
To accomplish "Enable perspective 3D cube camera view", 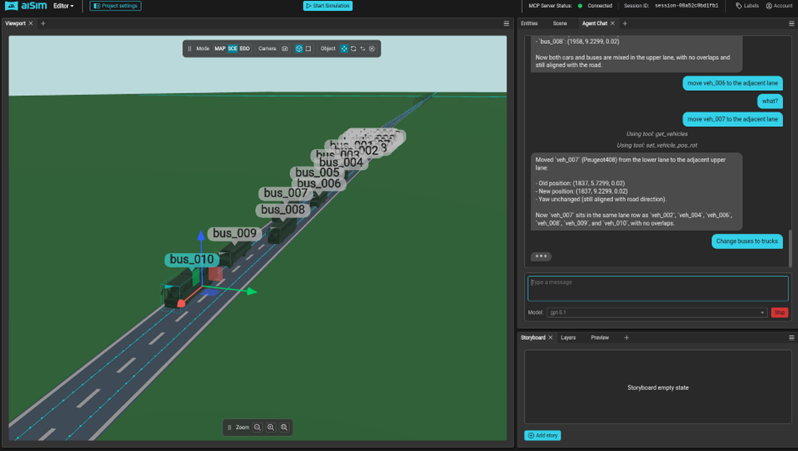I will click(299, 49).
